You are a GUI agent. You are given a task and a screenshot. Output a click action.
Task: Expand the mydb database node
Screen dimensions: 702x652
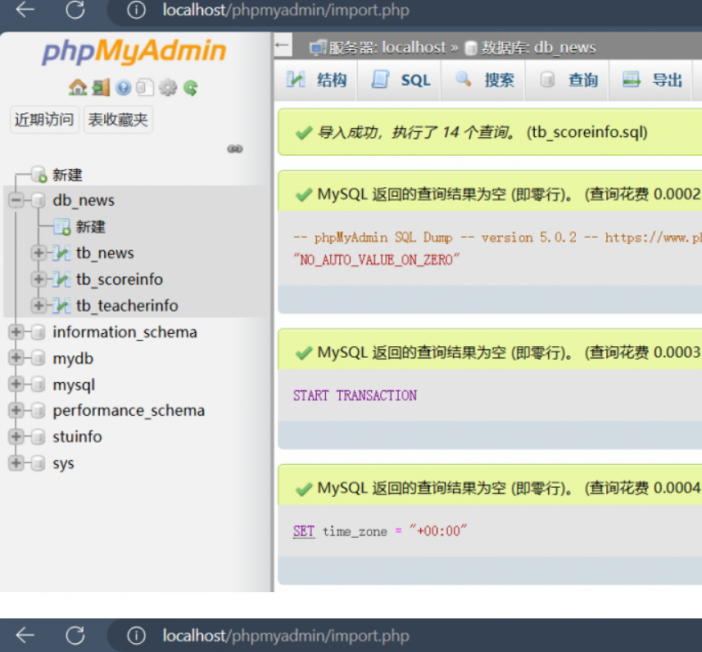[x=16, y=358]
